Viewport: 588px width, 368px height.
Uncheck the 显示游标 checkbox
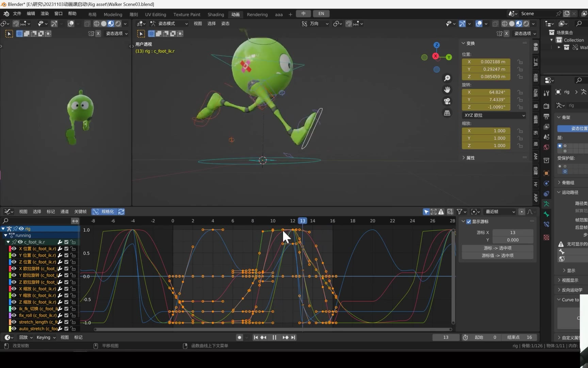[x=469, y=222]
